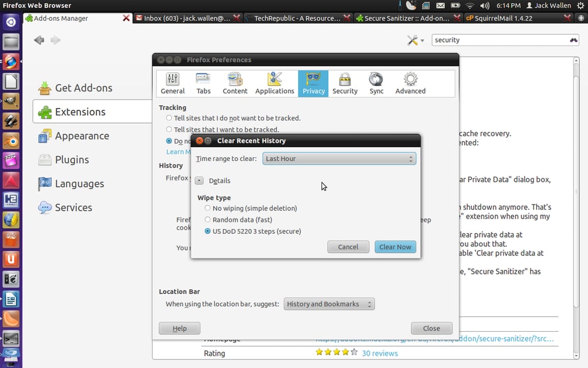Open the location bar suggest dropdown
The height and width of the screenshot is (368, 588).
pyautogui.click(x=329, y=304)
